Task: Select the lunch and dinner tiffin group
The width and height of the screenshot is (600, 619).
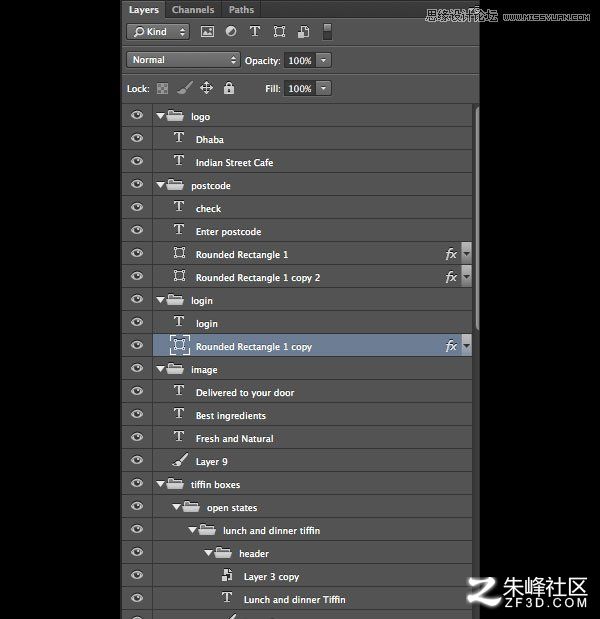Action: pos(312,529)
